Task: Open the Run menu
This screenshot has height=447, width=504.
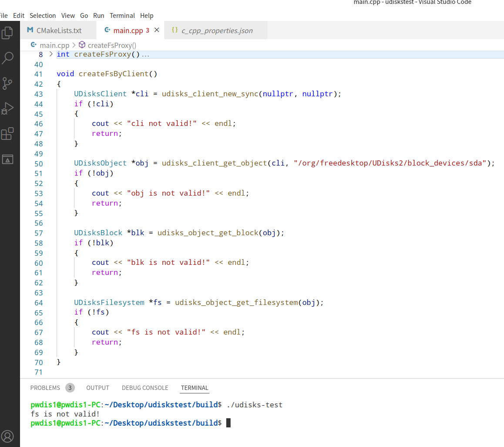Action: click(99, 15)
